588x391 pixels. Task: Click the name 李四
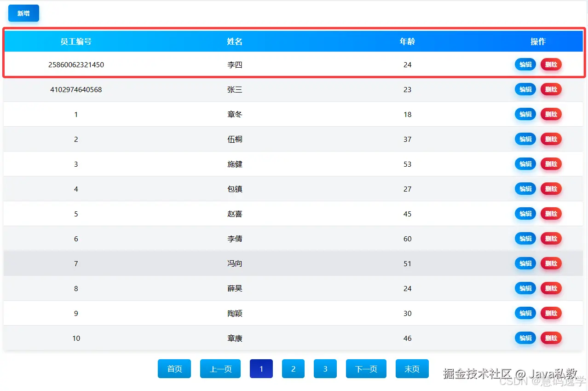[235, 65]
